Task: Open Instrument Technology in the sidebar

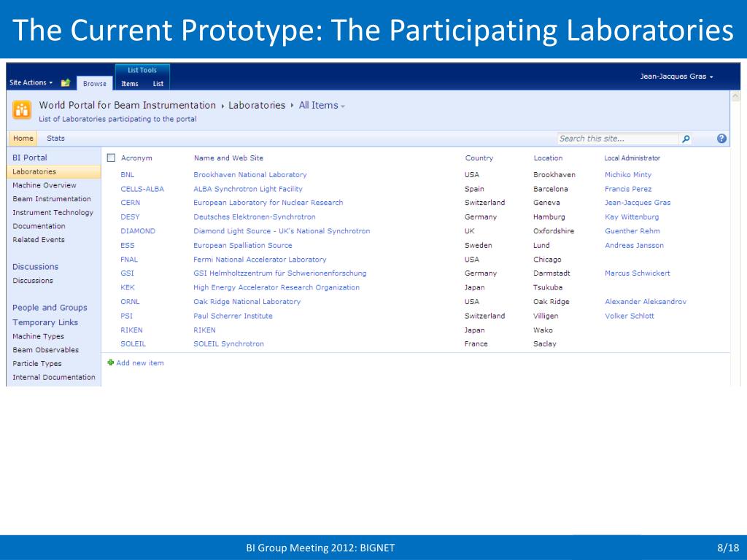Action: tap(53, 212)
